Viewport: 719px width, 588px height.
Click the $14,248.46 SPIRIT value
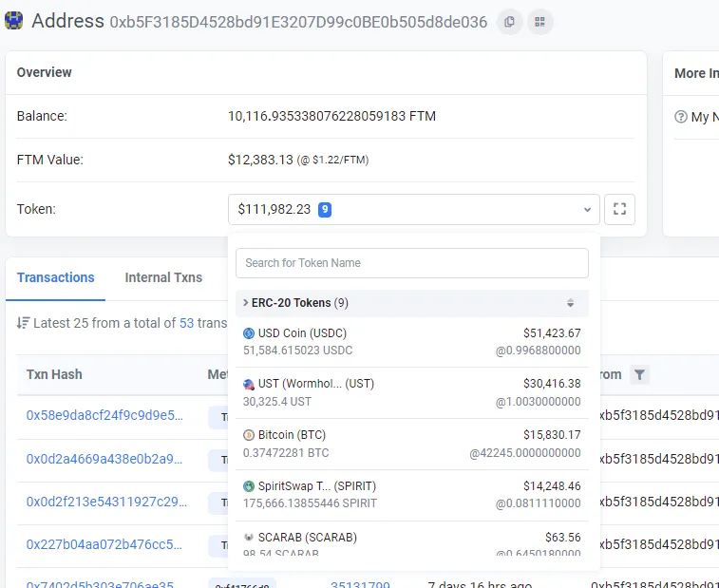click(x=552, y=485)
